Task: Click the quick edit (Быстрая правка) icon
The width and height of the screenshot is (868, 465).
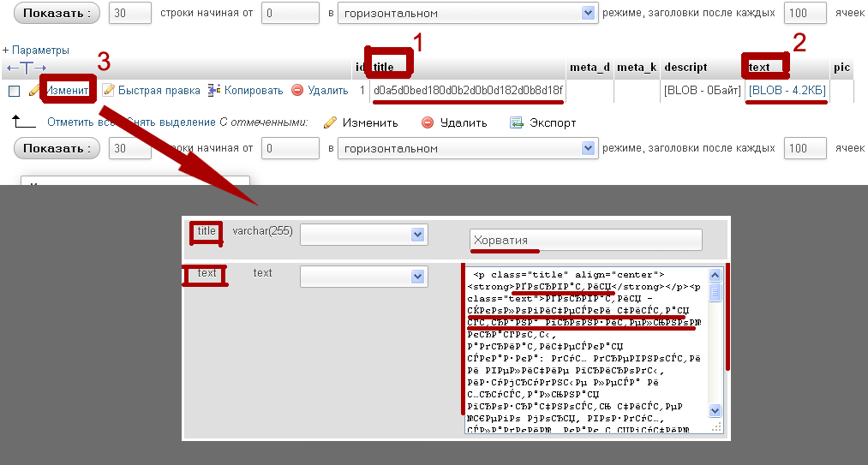Action: pos(108,90)
